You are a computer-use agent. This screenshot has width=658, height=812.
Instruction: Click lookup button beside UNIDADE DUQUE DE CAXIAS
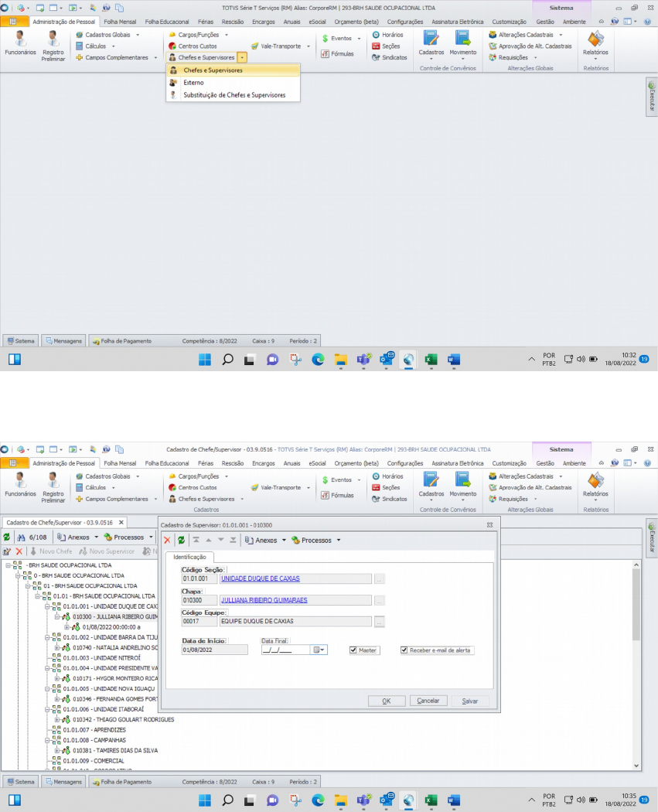[379, 578]
